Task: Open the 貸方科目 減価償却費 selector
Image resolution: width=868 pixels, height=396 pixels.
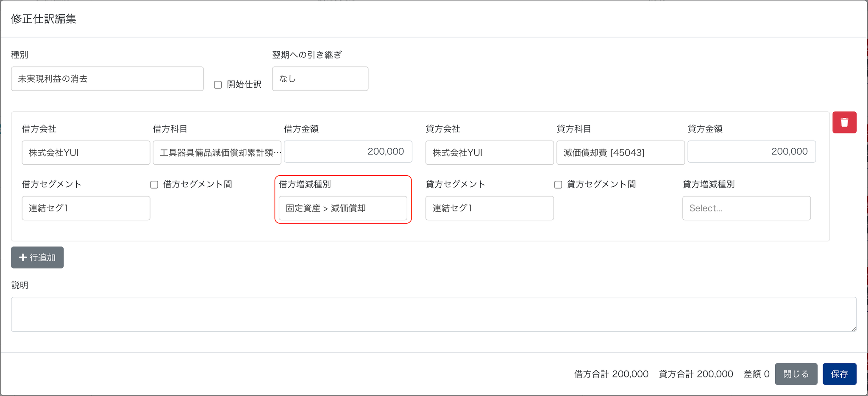Action: (x=620, y=153)
